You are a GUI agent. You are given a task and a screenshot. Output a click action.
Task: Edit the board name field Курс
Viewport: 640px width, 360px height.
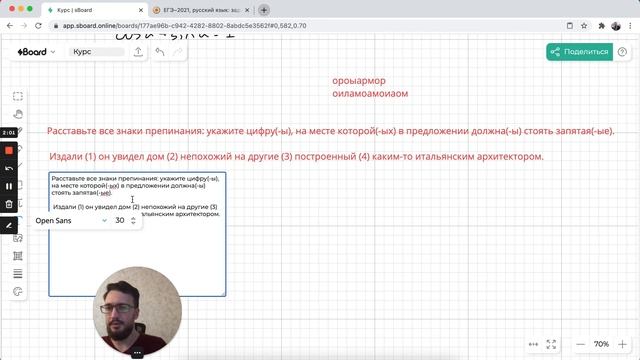pos(98,52)
